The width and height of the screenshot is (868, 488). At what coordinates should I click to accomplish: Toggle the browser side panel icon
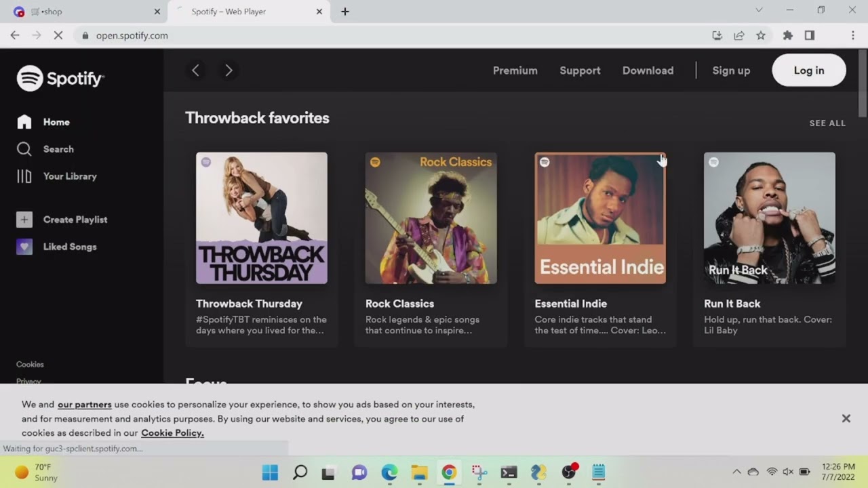(810, 35)
